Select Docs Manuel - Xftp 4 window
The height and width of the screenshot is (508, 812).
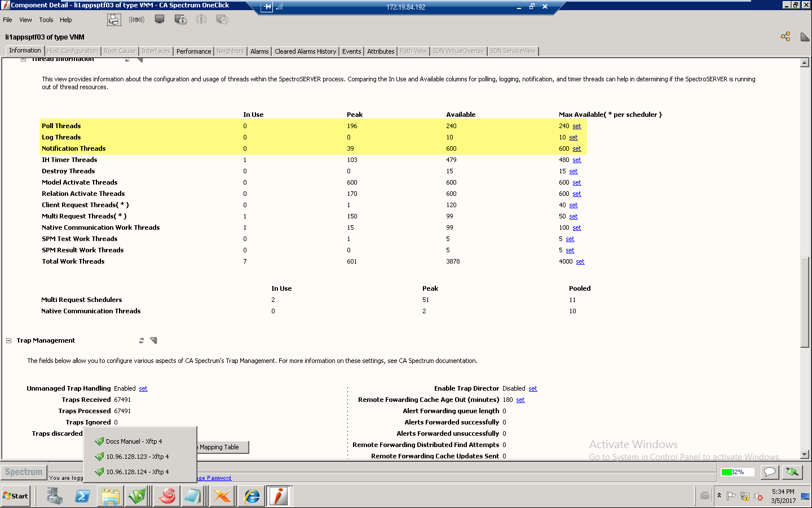pos(140,441)
